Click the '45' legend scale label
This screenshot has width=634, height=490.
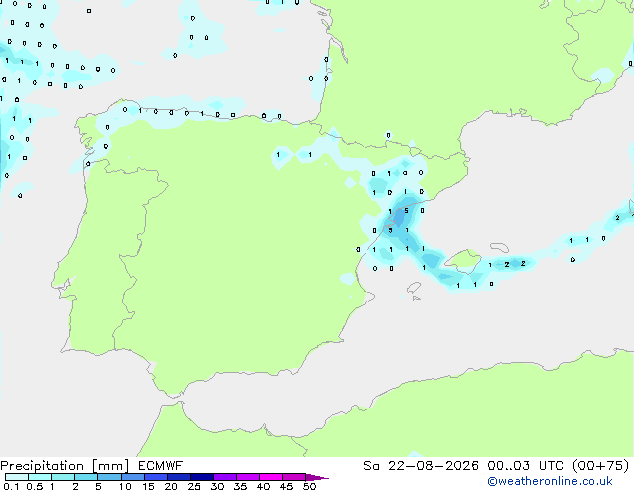click(x=286, y=486)
